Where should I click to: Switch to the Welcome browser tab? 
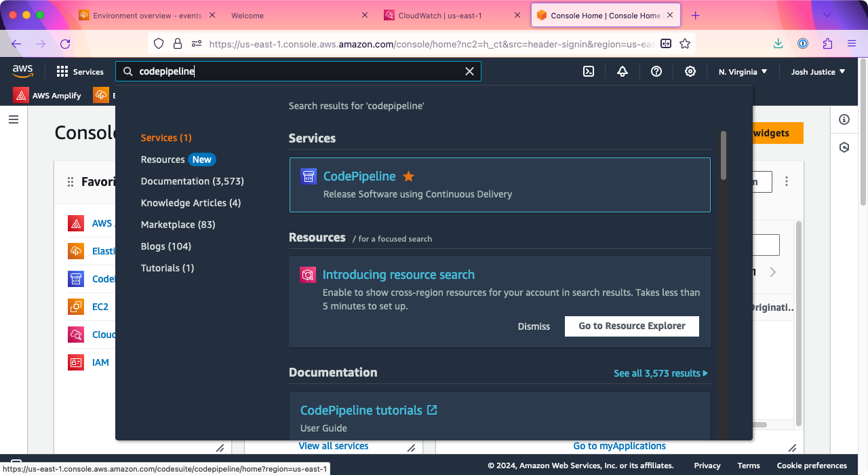tap(298, 15)
